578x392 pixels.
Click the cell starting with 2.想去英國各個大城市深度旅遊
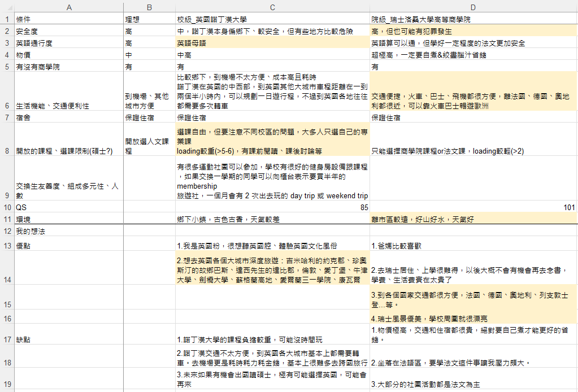coord(272,268)
